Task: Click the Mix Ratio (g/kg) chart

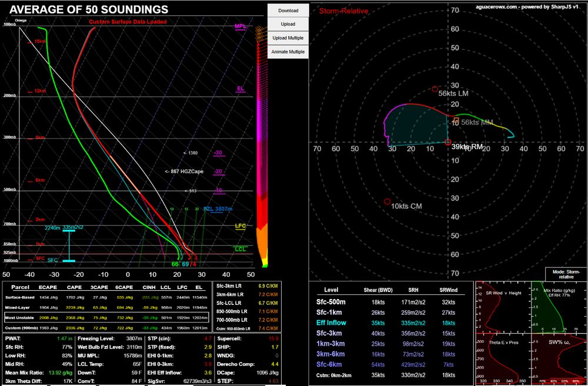Action: pos(560,307)
